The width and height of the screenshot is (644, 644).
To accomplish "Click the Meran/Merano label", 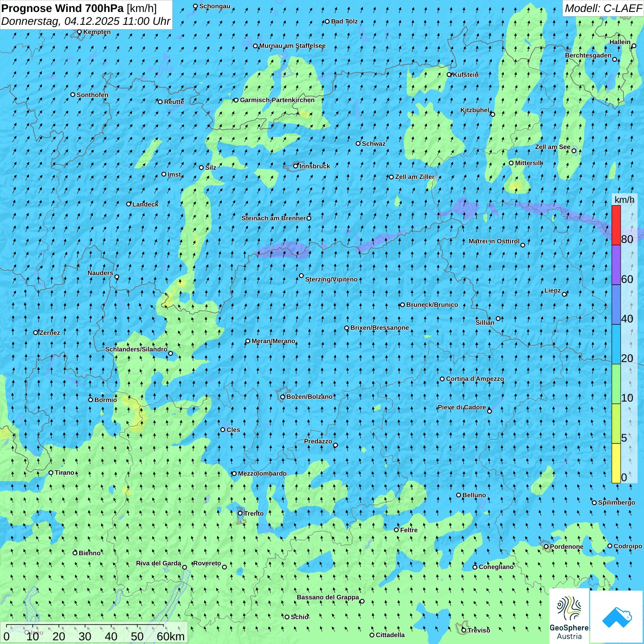I will coord(273,341).
